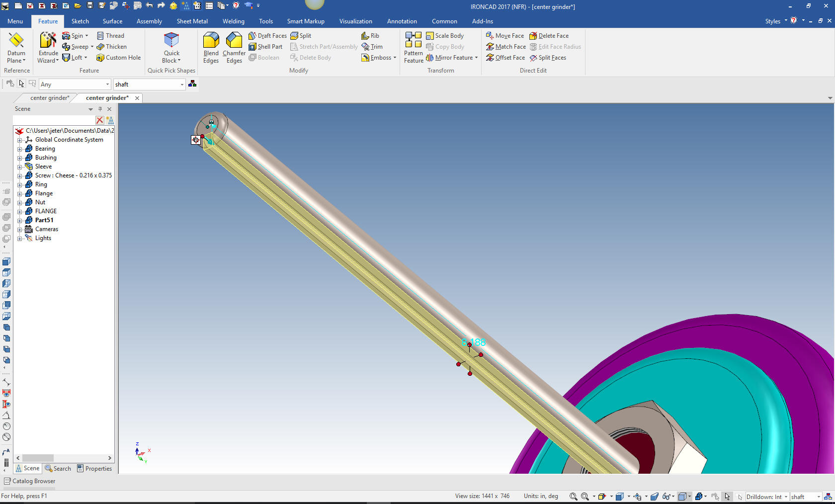This screenshot has width=835, height=504.
Task: Click the Datum Plane tool
Action: (x=16, y=47)
